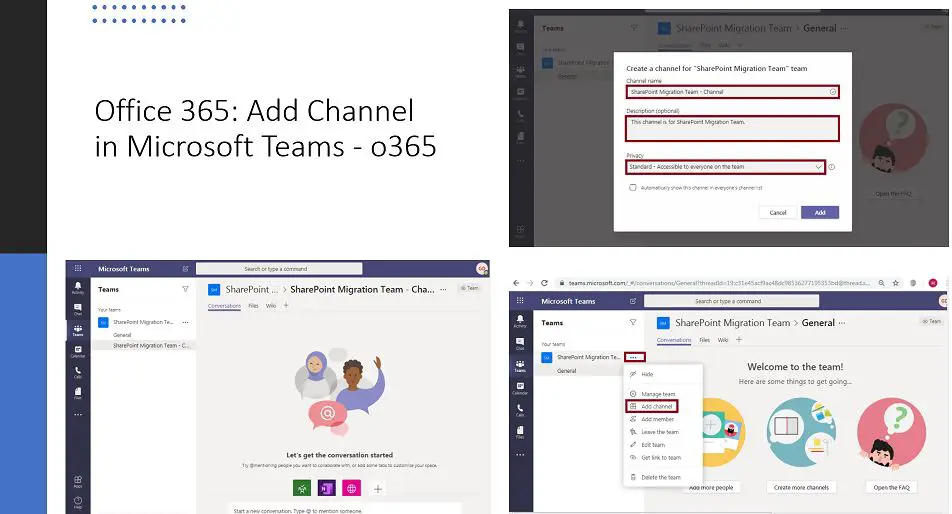Click the green app tile under conversation prompt

(x=302, y=488)
